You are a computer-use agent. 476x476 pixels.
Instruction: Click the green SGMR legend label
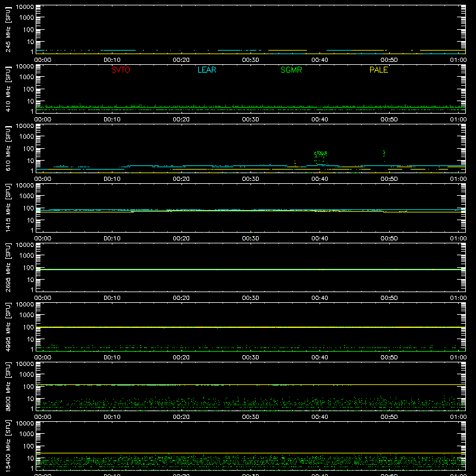[291, 70]
